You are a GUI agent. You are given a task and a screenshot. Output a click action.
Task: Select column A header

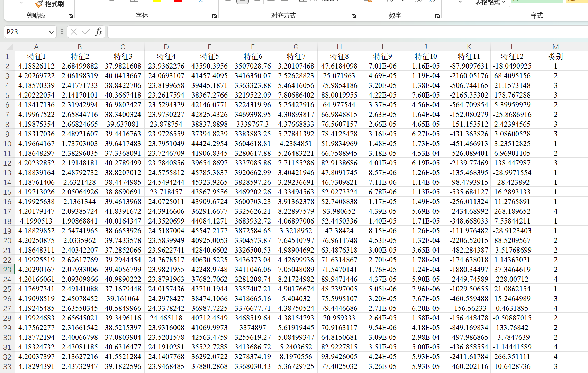[36, 47]
